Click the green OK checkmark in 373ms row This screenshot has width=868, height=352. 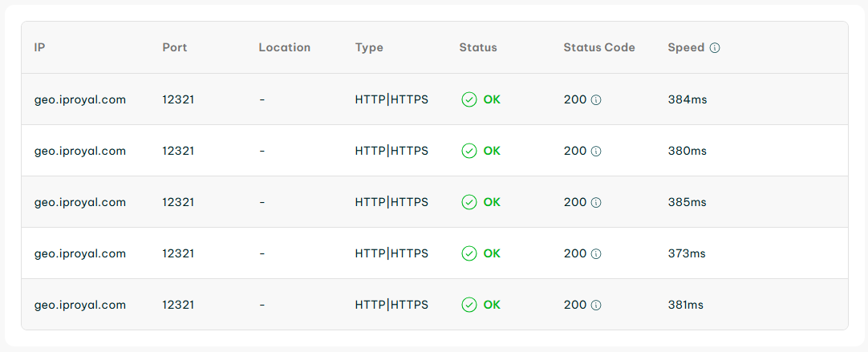pos(468,253)
